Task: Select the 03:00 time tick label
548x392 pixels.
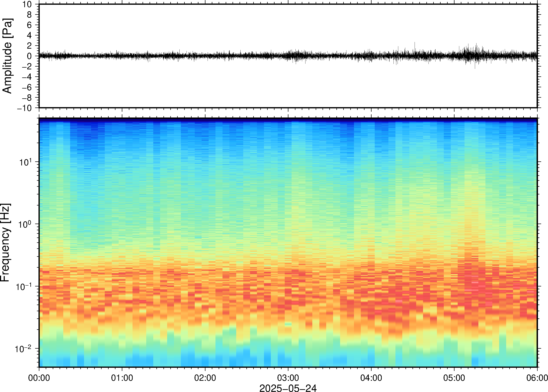Action: tap(288, 378)
